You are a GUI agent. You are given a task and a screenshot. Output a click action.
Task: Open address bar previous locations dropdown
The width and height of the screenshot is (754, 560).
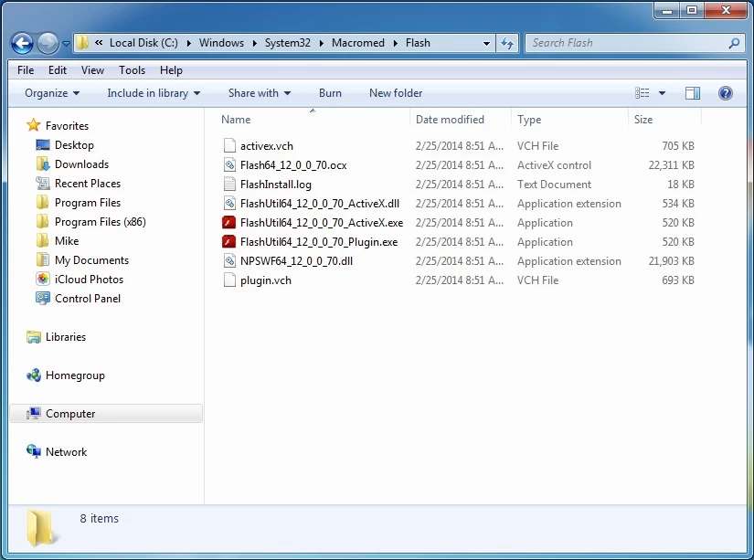(x=486, y=43)
